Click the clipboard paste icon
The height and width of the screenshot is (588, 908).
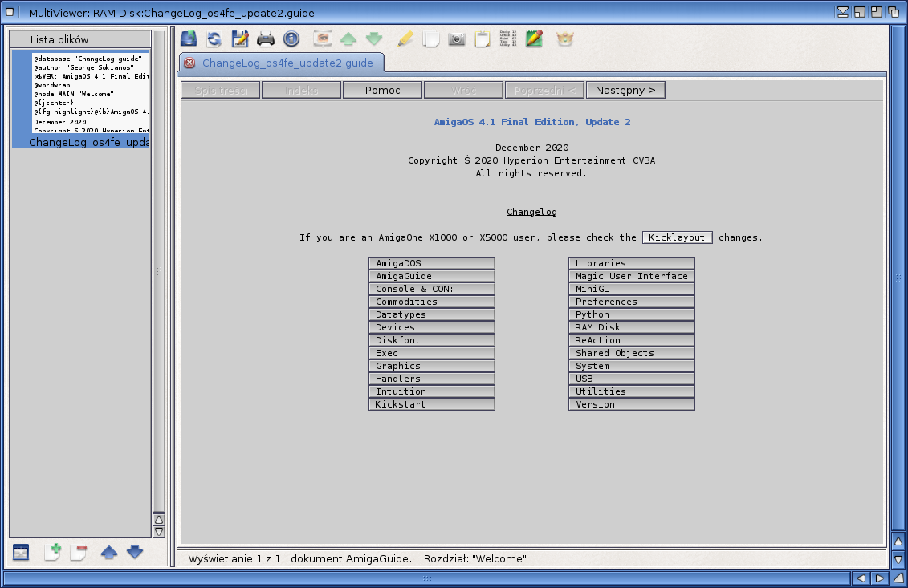click(x=483, y=39)
